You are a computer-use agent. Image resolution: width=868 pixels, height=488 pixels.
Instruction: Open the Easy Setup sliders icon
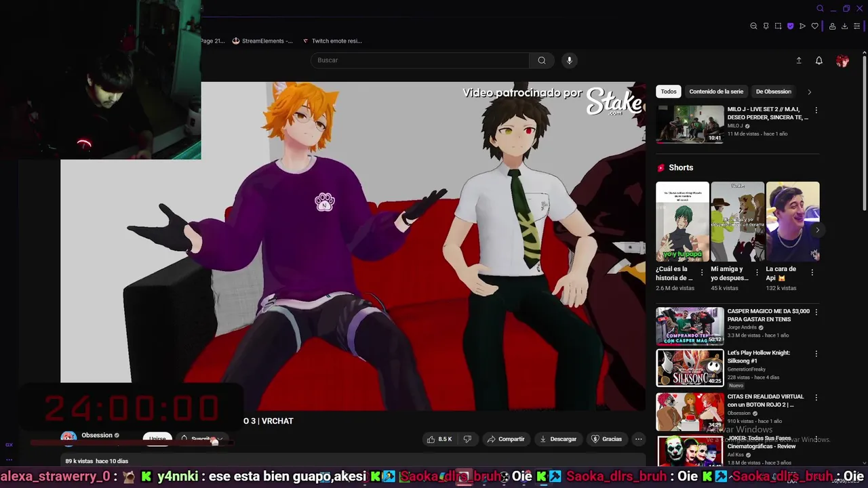click(856, 26)
